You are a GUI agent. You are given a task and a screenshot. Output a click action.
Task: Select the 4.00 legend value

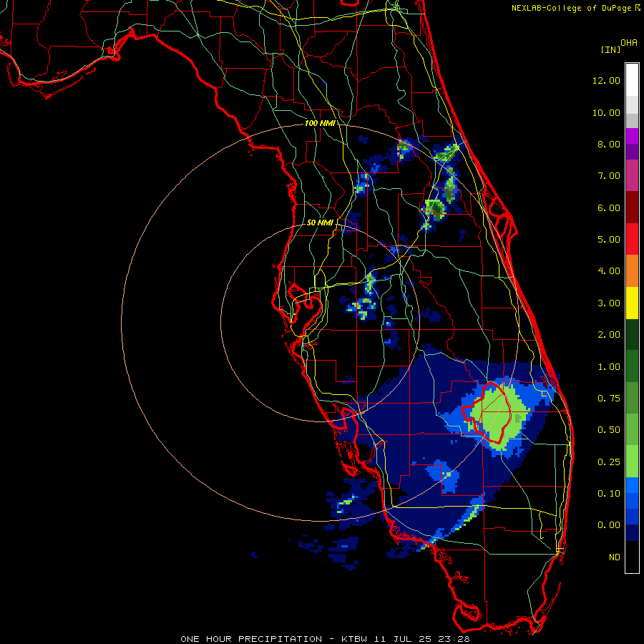coord(609,271)
